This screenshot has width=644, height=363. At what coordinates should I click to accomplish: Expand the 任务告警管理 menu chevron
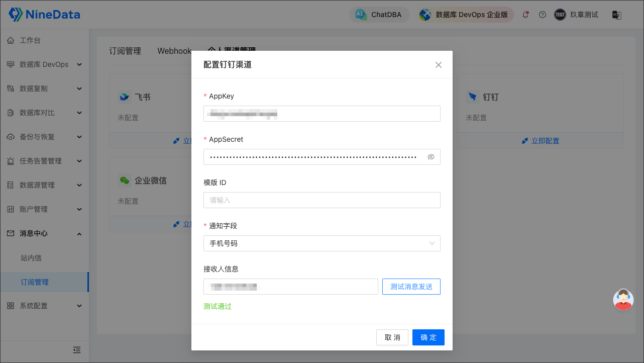point(79,161)
